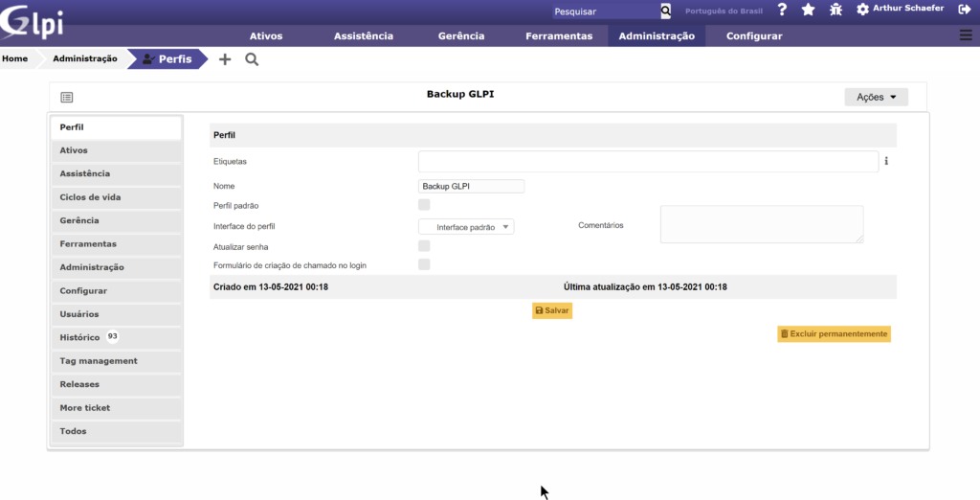Open the Ferramentas top menu
Screen dimensions: 980x500
point(559,35)
